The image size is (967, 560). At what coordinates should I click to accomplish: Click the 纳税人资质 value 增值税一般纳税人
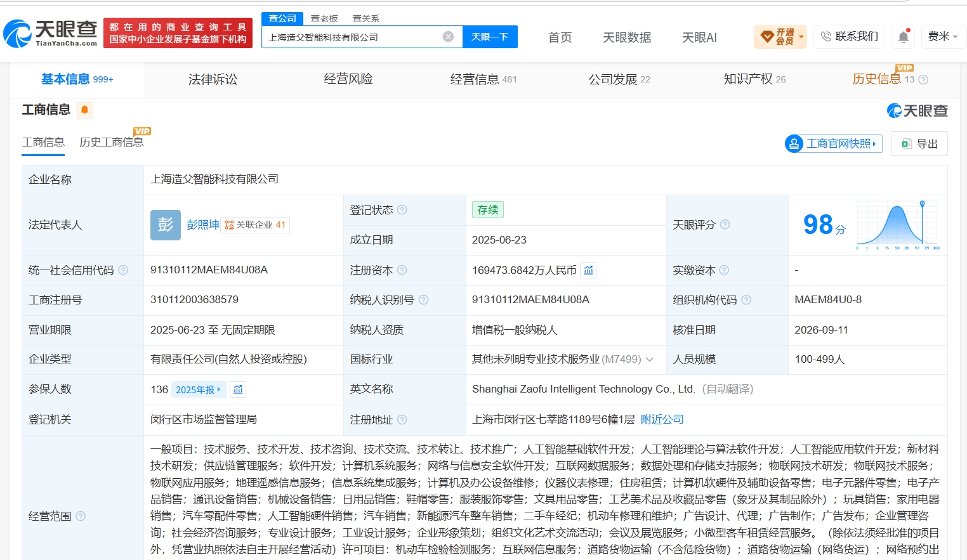coord(515,330)
